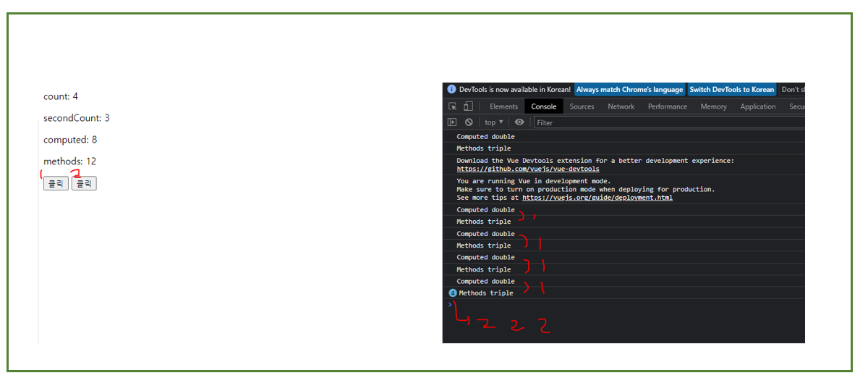This screenshot has width=868, height=386.
Task: Clear the console with the ban icon
Action: 469,122
